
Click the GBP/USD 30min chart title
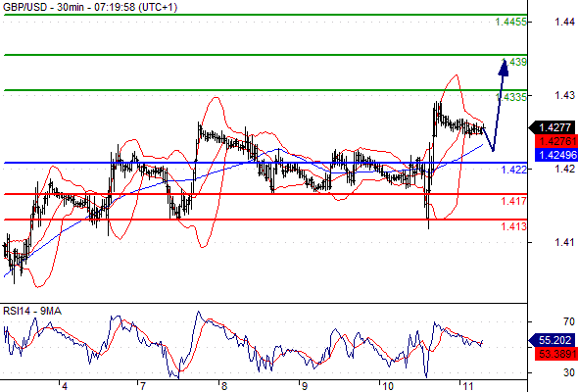click(90, 7)
